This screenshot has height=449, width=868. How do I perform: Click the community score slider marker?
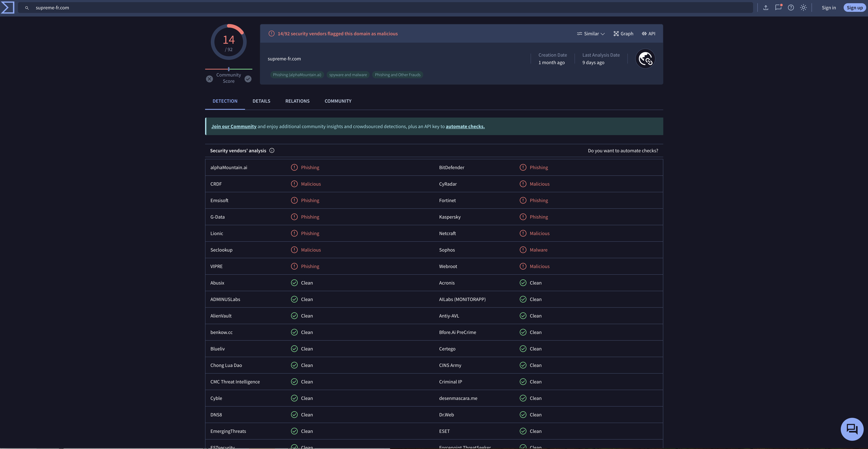point(229,69)
